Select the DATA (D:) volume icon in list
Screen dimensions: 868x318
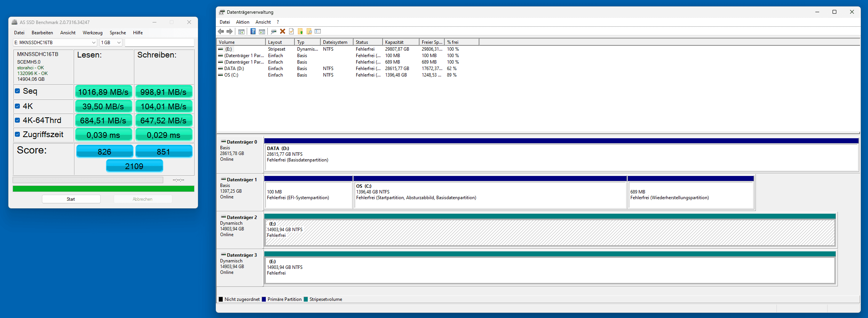[x=220, y=69]
